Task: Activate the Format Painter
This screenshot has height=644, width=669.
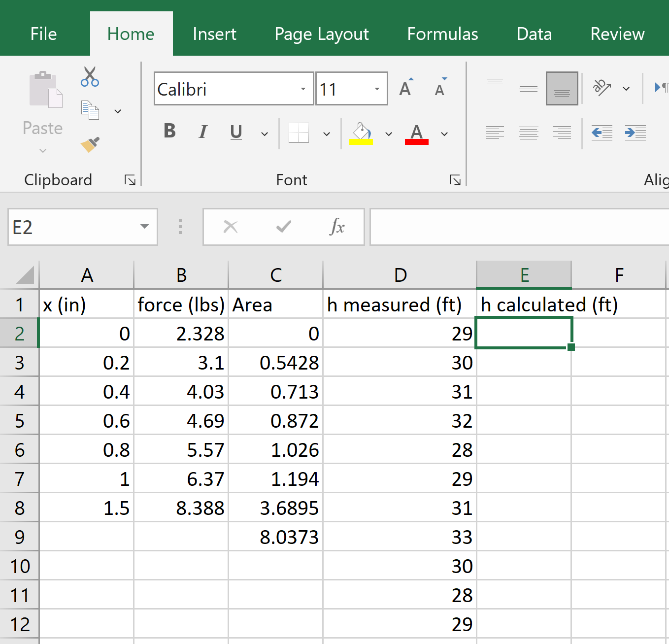Action: 90,144
